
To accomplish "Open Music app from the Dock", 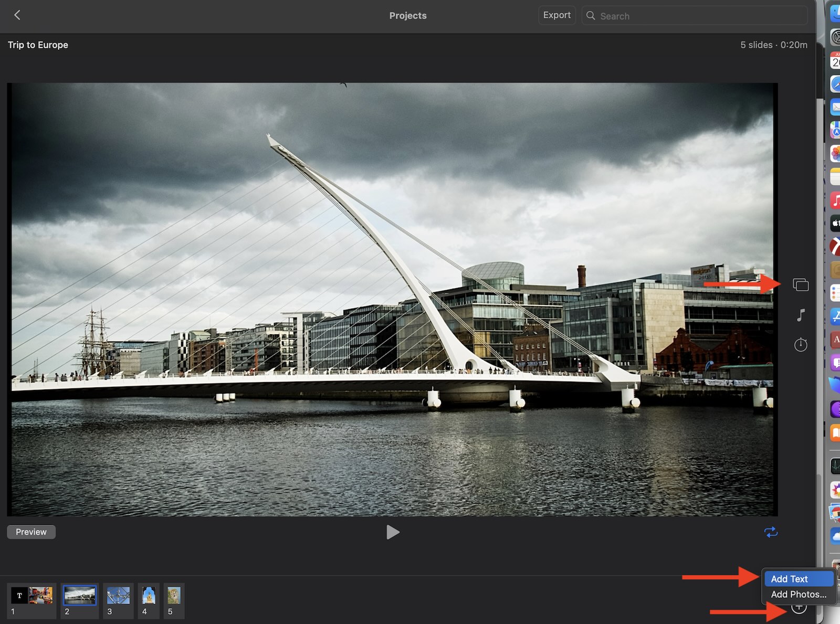I will (x=835, y=200).
